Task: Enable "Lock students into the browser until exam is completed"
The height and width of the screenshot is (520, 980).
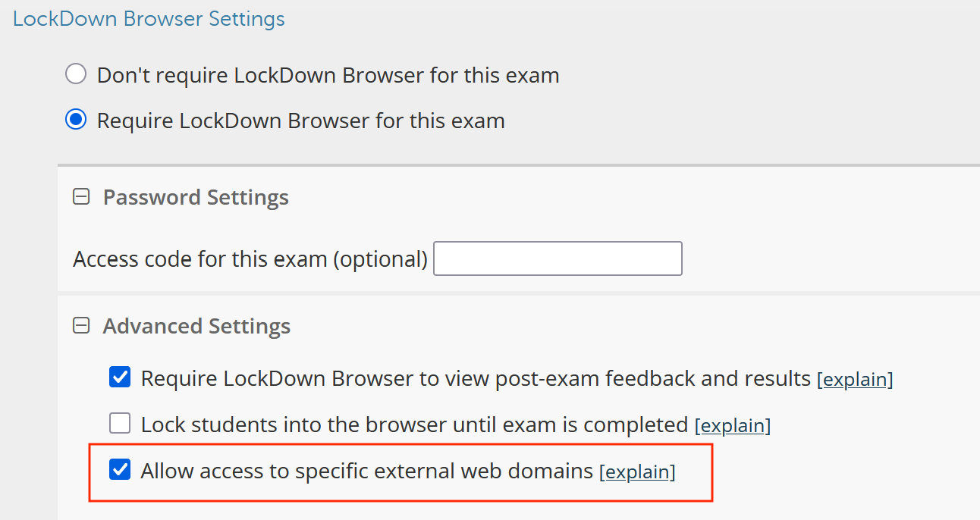Action: click(120, 423)
